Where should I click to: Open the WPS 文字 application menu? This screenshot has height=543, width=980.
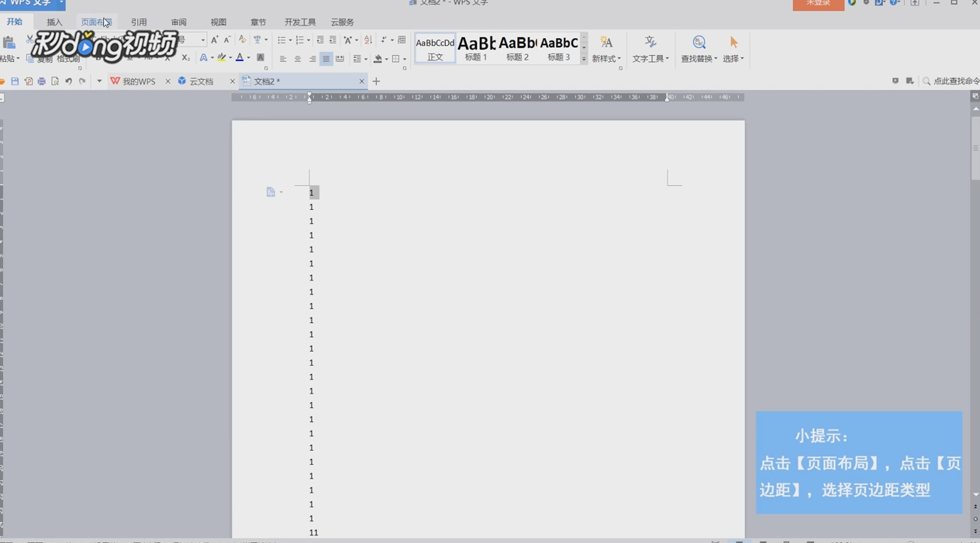coord(31,4)
